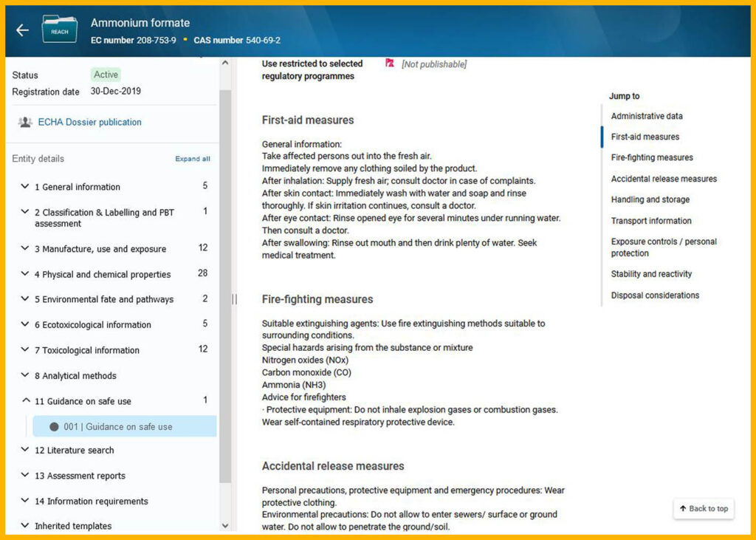Collapse 11 Guidance on safe use chevron
The height and width of the screenshot is (540, 756).
(25, 400)
